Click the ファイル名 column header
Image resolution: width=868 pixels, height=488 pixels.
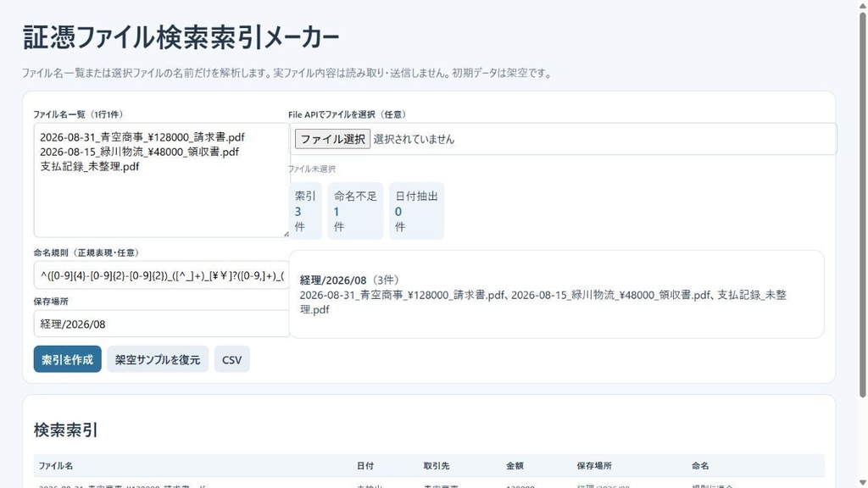(x=55, y=466)
